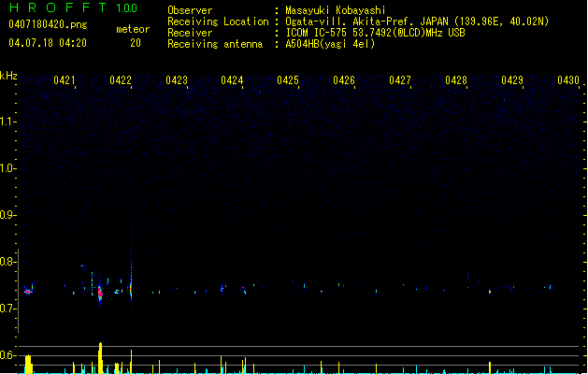Click the HROFFT 1.0.0 title text
The image size is (588, 374).
(74, 7)
